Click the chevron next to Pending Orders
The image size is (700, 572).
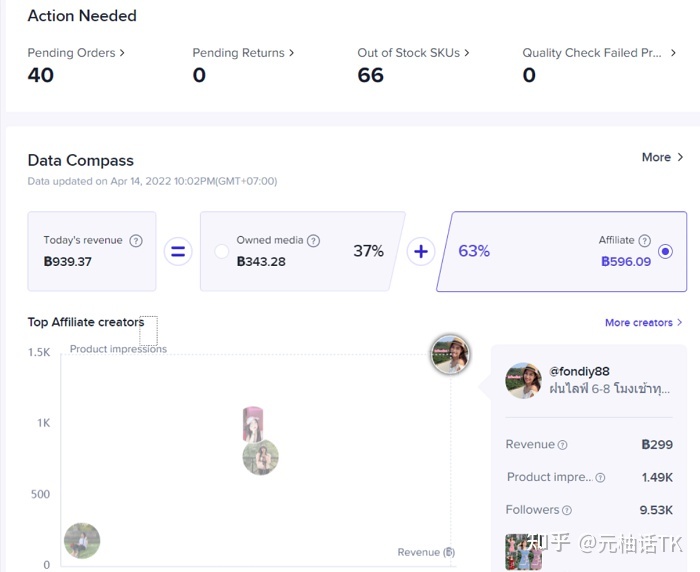tap(122, 53)
